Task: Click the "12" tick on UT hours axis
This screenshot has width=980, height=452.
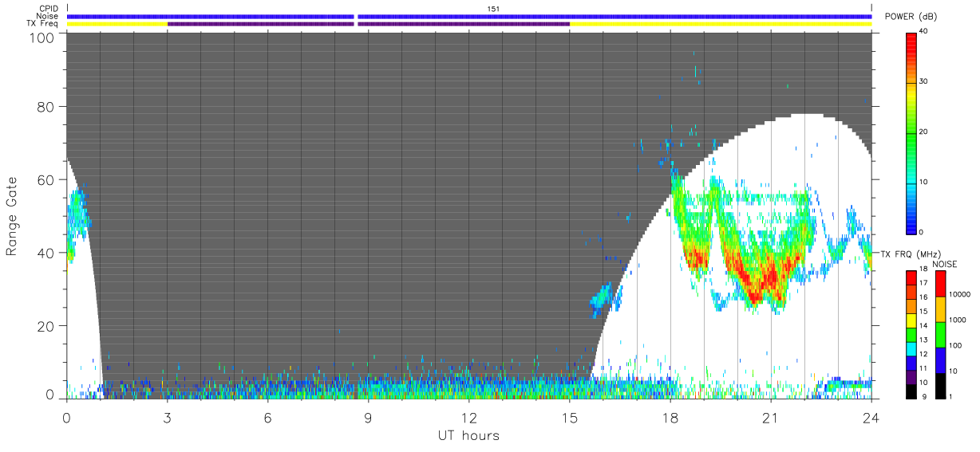Action: point(468,418)
